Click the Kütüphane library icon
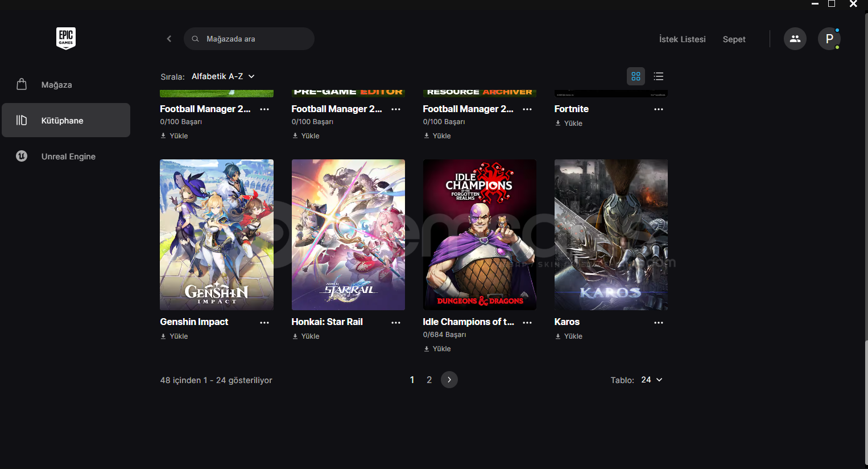Viewport: 868px width, 469px height. (x=22, y=120)
